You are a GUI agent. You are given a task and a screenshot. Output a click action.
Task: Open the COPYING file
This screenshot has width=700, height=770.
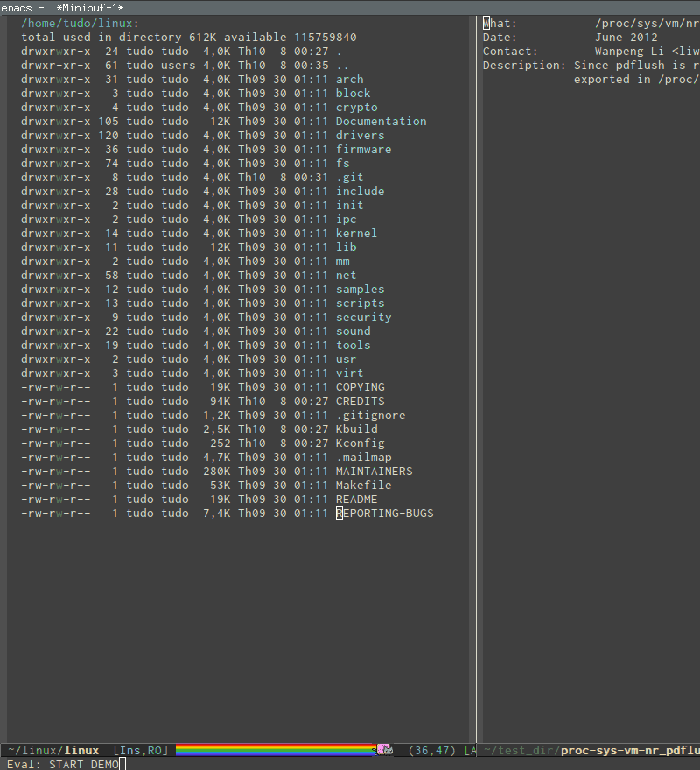[x=360, y=387]
